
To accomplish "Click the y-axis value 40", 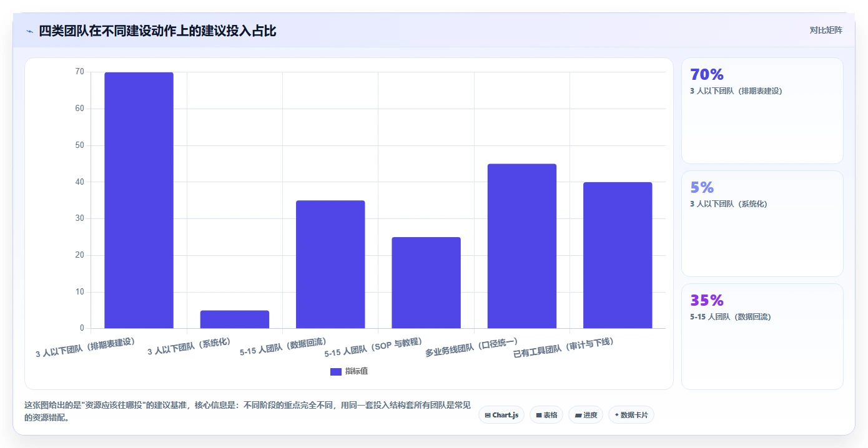I will point(79,182).
